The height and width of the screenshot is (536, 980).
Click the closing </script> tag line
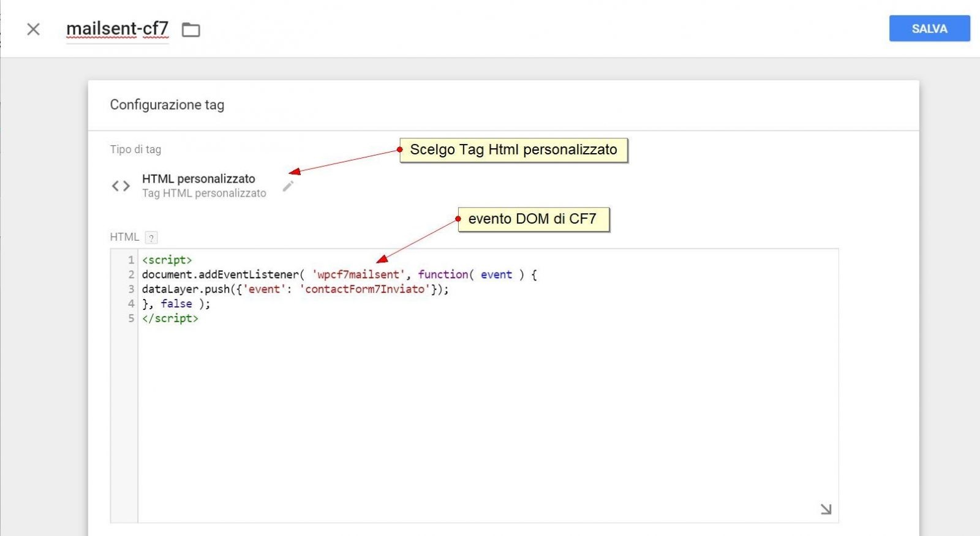pyautogui.click(x=170, y=319)
